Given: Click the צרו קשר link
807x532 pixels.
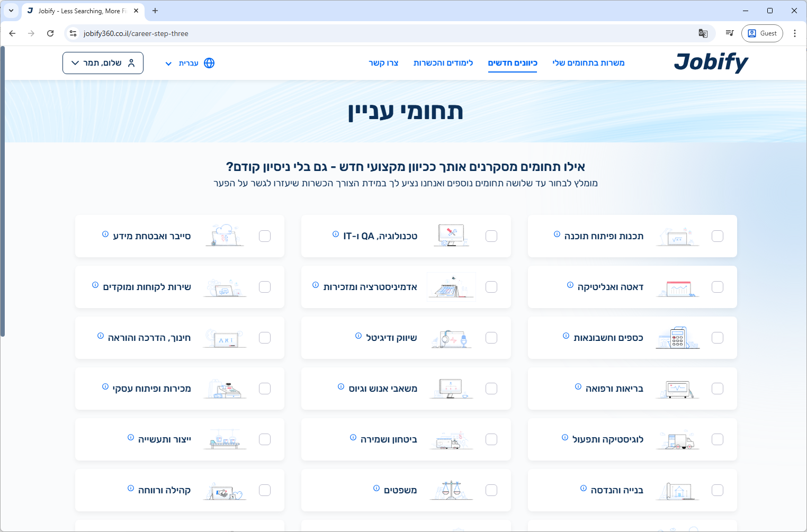Looking at the screenshot, I should [383, 63].
